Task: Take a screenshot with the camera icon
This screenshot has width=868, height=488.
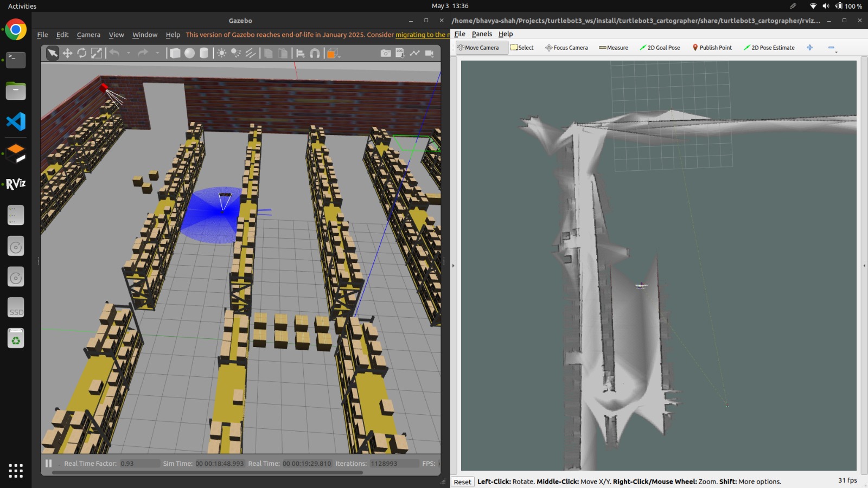Action: [385, 53]
